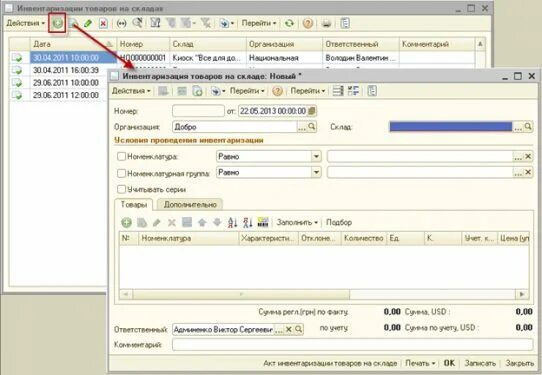
Task: Open first Перейти dropdown in new document toolbar
Action: (x=247, y=91)
